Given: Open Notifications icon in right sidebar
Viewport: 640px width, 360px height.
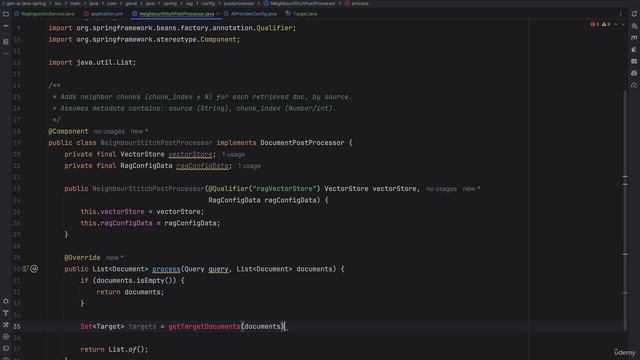Looking at the screenshot, I should pos(634,14).
